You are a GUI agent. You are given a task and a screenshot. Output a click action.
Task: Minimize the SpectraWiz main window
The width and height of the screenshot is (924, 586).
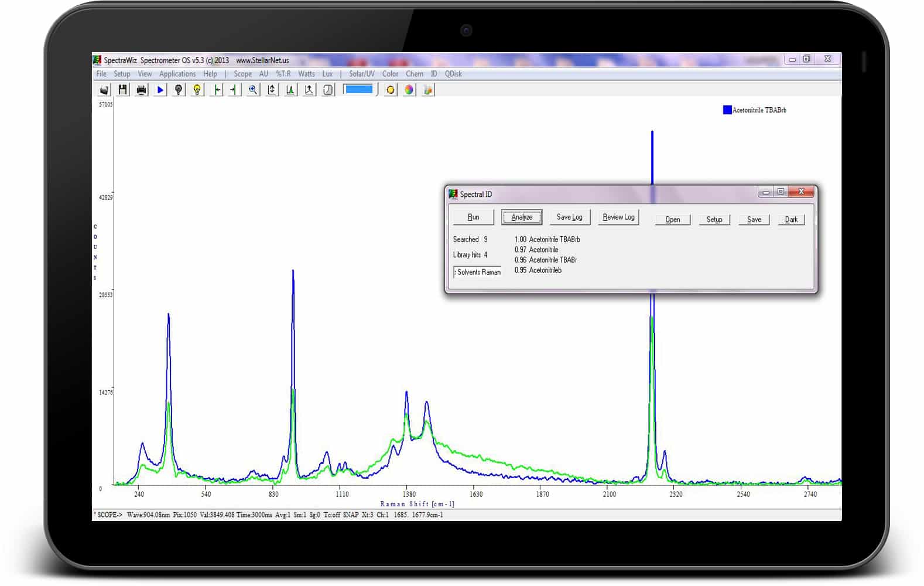tap(792, 59)
